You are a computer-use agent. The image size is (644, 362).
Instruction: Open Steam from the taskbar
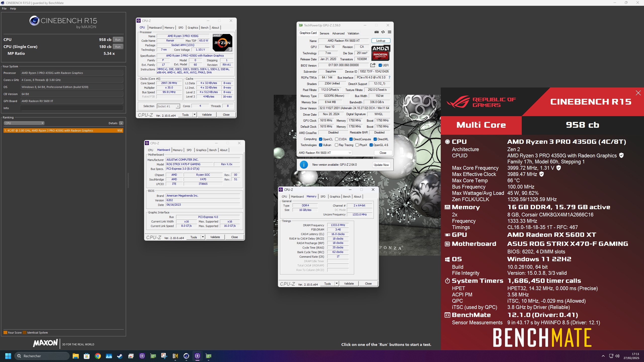[120, 356]
